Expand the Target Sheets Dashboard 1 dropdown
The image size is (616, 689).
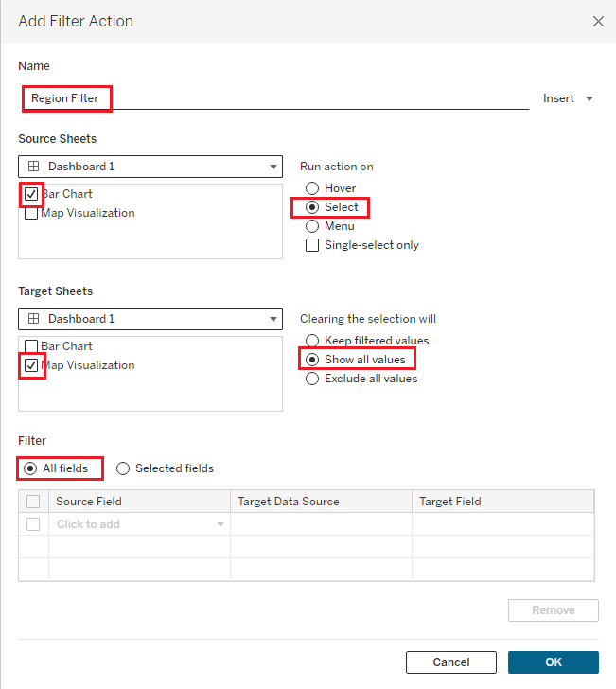click(x=150, y=319)
